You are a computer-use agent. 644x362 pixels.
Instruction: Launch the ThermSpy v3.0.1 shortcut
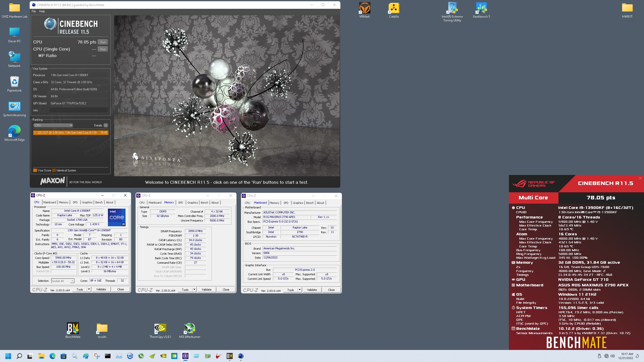(160, 330)
